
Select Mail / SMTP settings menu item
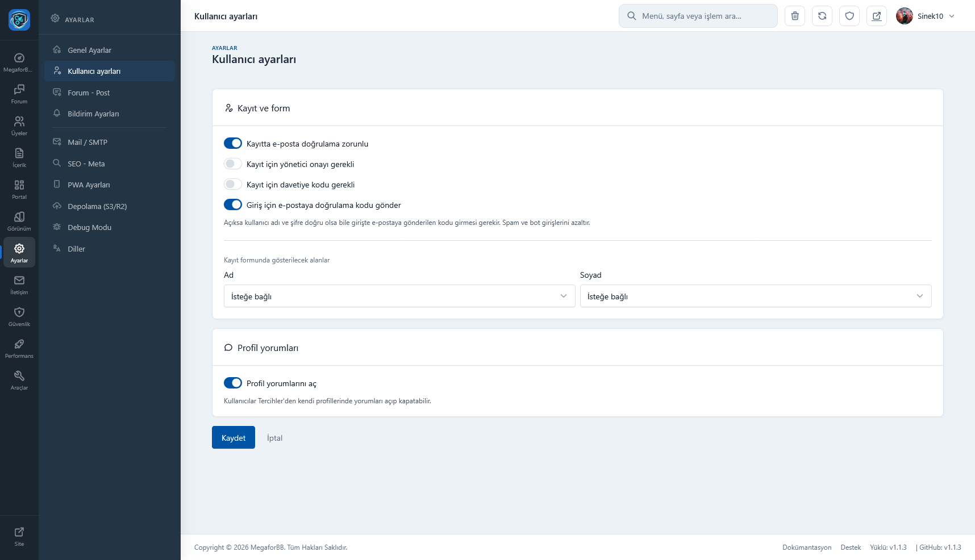point(88,143)
